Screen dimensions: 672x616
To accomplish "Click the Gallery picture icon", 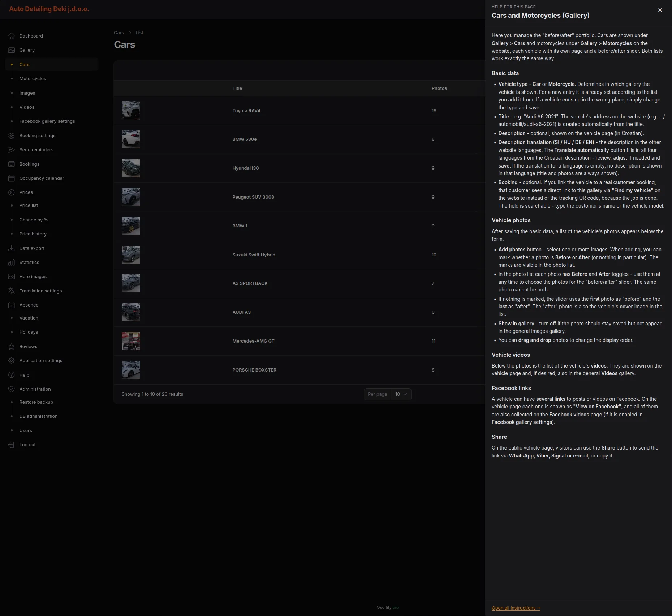I will (12, 50).
